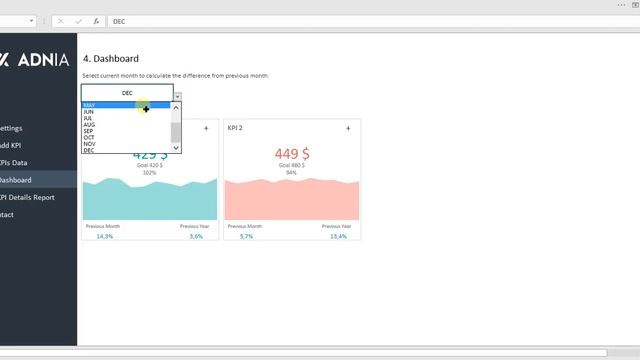Choose JUN from the month list
This screenshot has width=640, height=360.
point(126,112)
